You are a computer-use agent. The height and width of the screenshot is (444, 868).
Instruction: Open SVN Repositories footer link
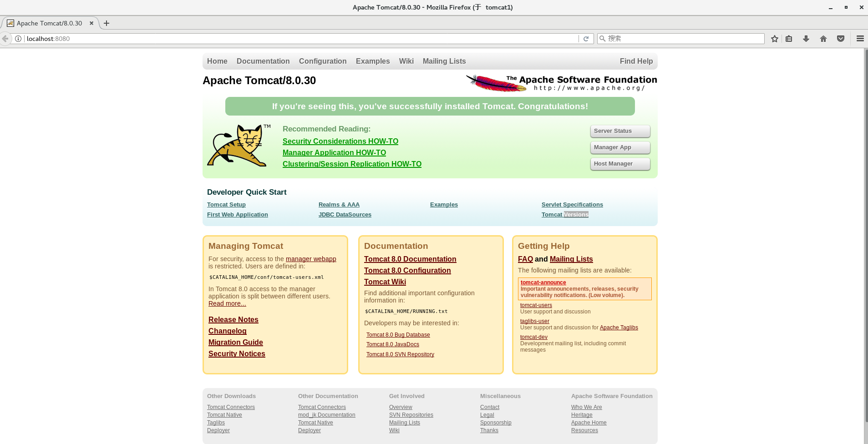pyautogui.click(x=411, y=415)
